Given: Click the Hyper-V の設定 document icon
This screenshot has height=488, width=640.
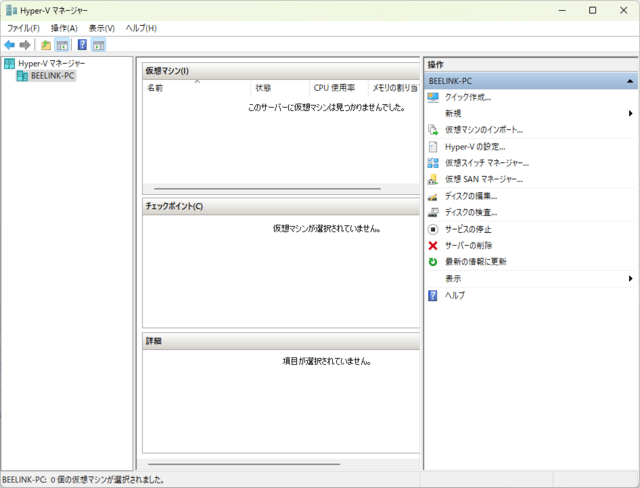Looking at the screenshot, I should tap(433, 146).
